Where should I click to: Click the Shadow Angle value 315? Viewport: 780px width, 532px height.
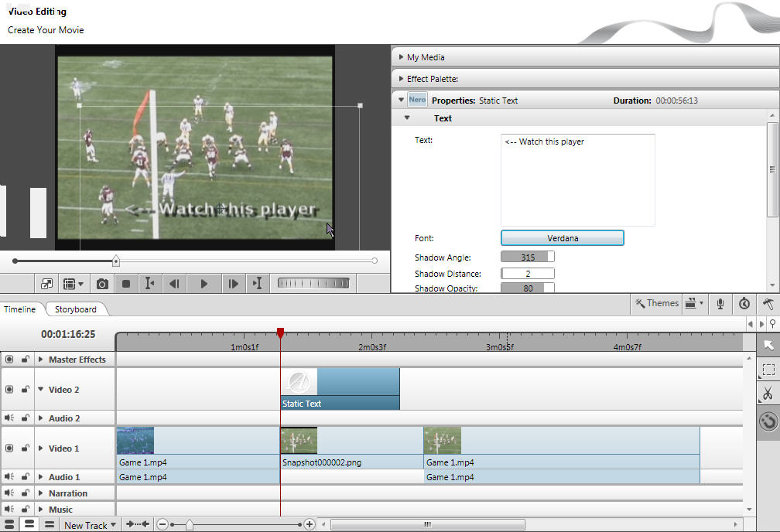click(527, 257)
